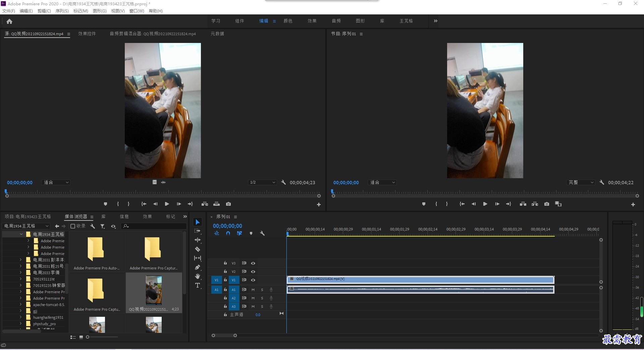Select the Type tool
The image size is (644, 350).
point(198,285)
